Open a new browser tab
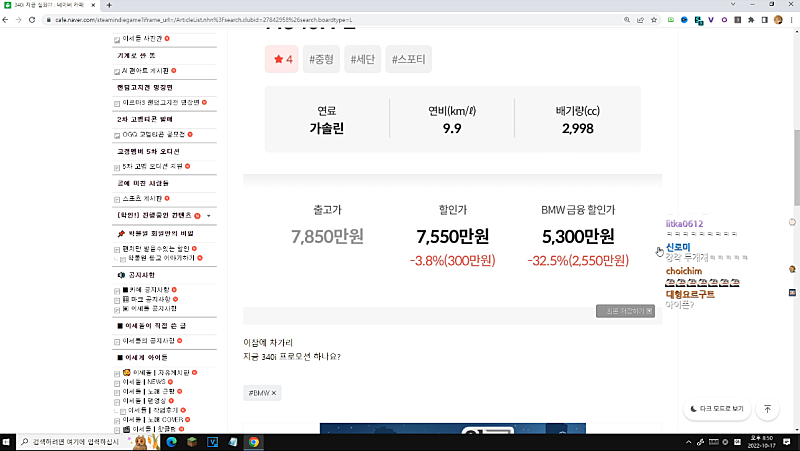 (x=109, y=5)
